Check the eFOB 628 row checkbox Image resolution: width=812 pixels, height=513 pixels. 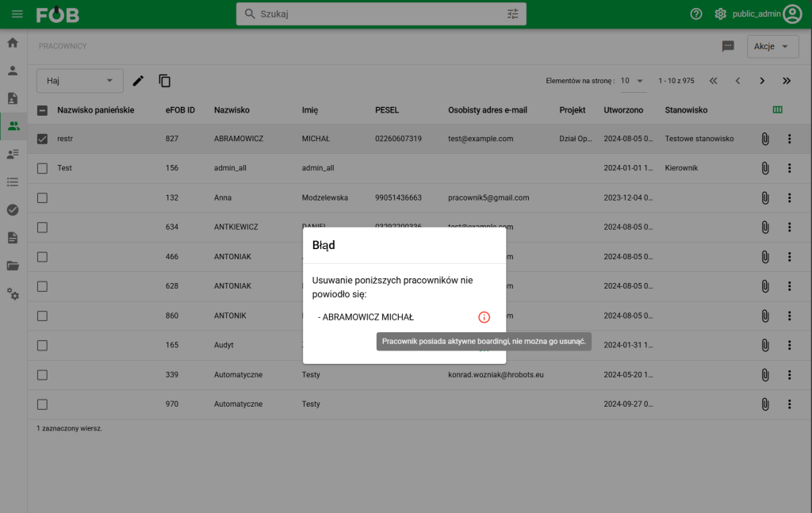click(x=43, y=286)
